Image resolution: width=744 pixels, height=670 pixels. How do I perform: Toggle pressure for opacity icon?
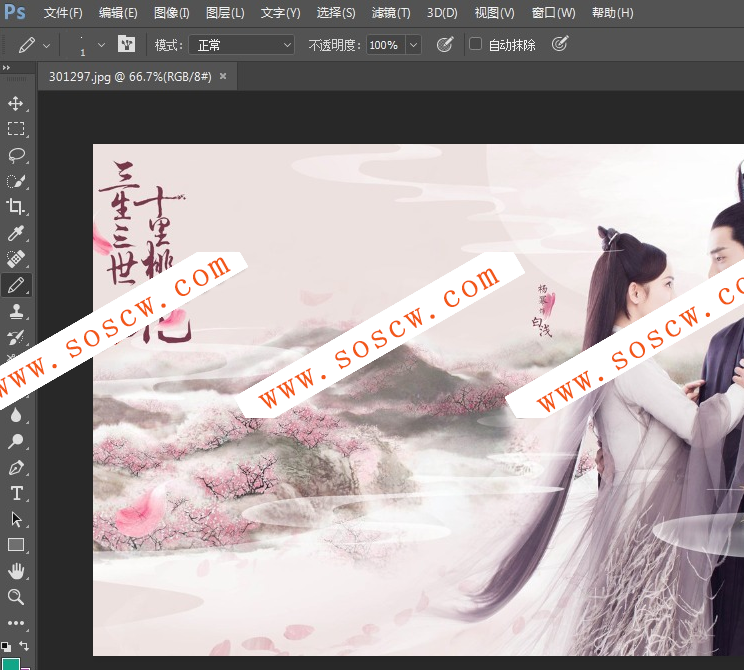445,45
